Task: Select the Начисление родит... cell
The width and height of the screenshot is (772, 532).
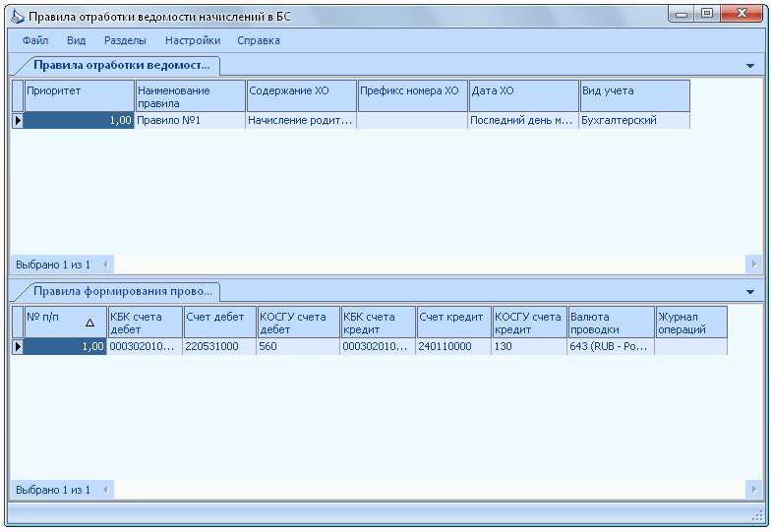Action: [301, 120]
